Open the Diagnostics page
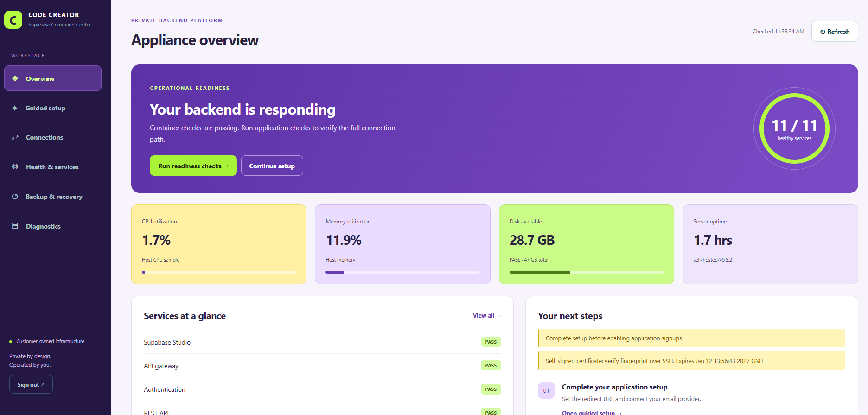 pyautogui.click(x=53, y=226)
